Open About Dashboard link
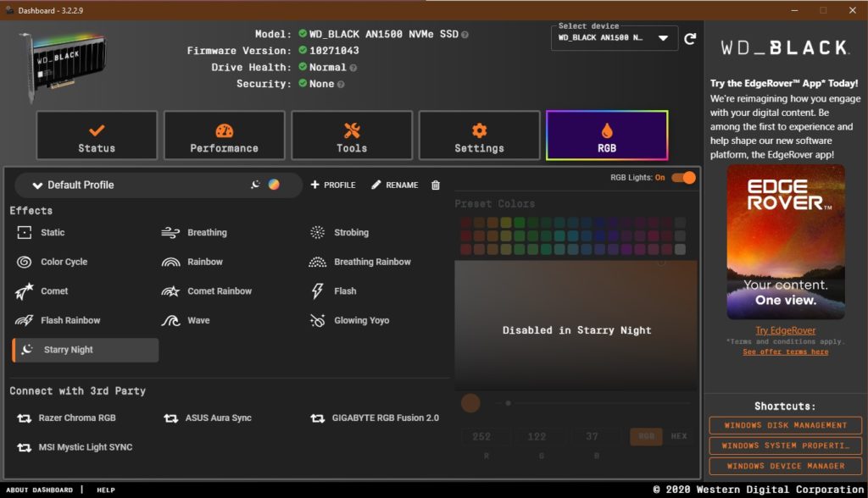The image size is (868, 498). click(39, 490)
